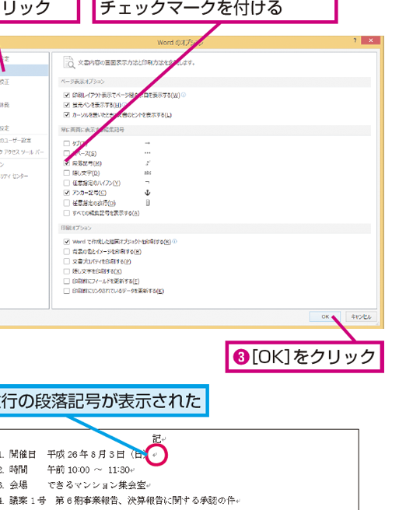Click the space dots symbol icon
Screen dimensions: 420x510
coord(147,153)
